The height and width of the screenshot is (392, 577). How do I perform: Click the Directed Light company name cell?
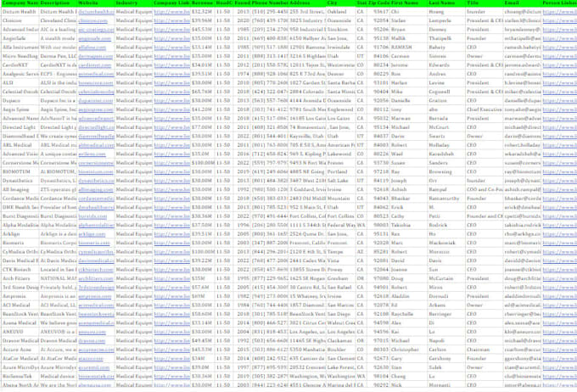pos(20,127)
